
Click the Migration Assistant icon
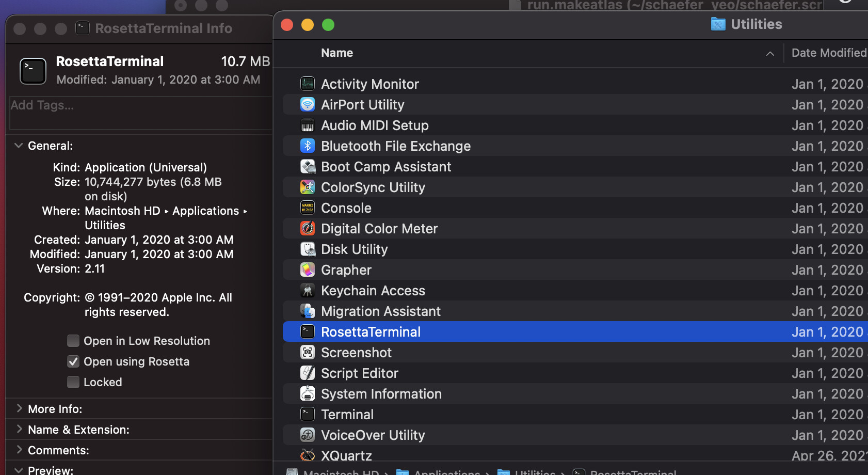[308, 311]
